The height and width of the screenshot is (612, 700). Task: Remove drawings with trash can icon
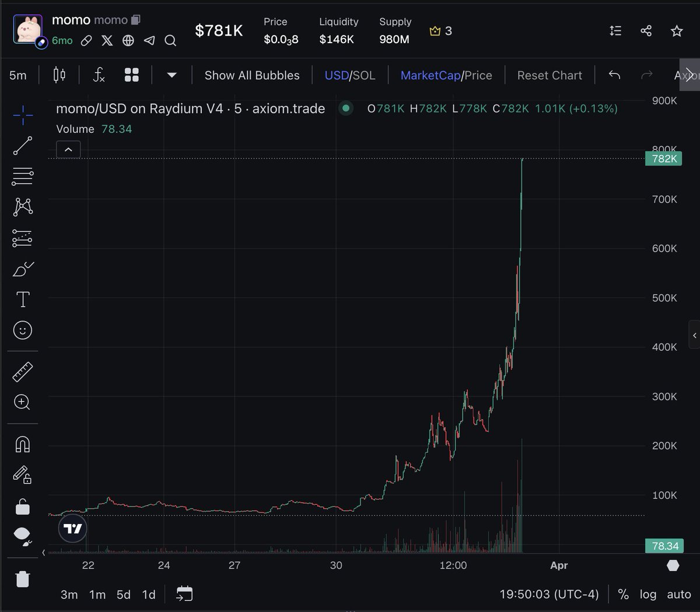click(x=23, y=579)
